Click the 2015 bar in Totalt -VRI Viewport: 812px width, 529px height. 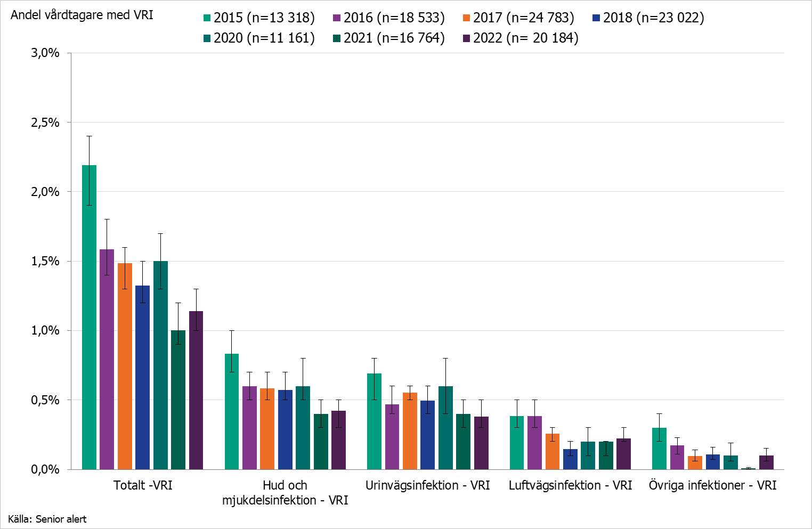(89, 317)
